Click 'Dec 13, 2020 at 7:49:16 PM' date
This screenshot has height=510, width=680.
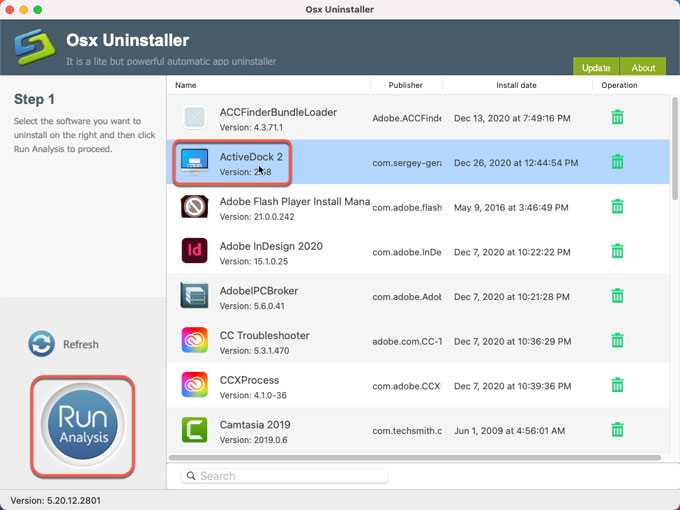tap(512, 118)
